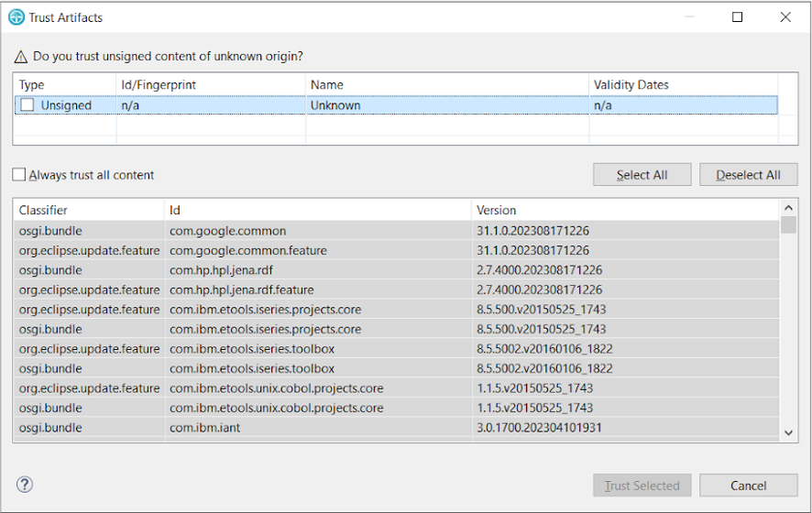Click version 31.1.0.202308171226 for com.google.common.feature
The height and width of the screenshot is (513, 812).
point(532,251)
